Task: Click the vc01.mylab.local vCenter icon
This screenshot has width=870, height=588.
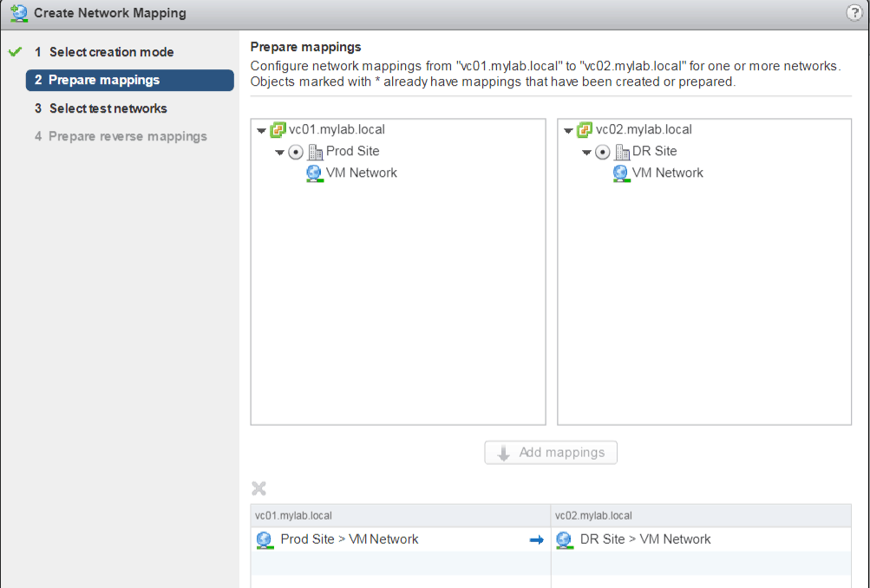Action: tap(278, 130)
